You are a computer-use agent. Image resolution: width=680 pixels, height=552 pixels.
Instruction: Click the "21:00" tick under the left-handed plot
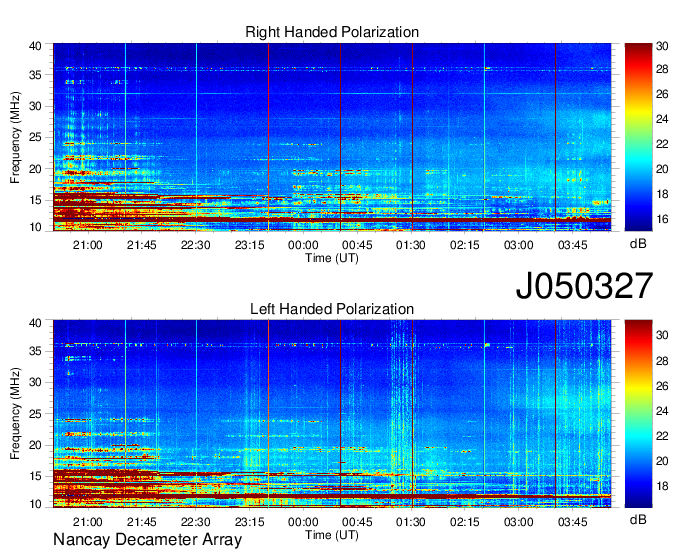click(88, 522)
